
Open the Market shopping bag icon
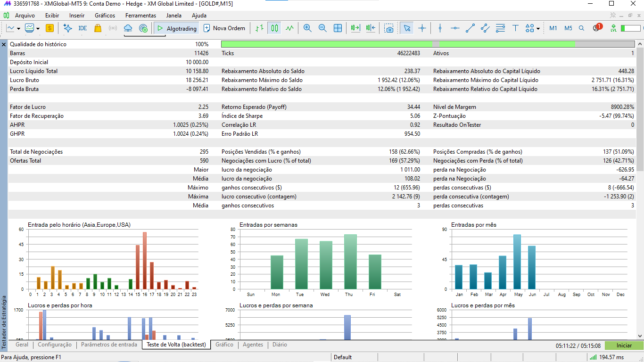pyautogui.click(x=98, y=28)
